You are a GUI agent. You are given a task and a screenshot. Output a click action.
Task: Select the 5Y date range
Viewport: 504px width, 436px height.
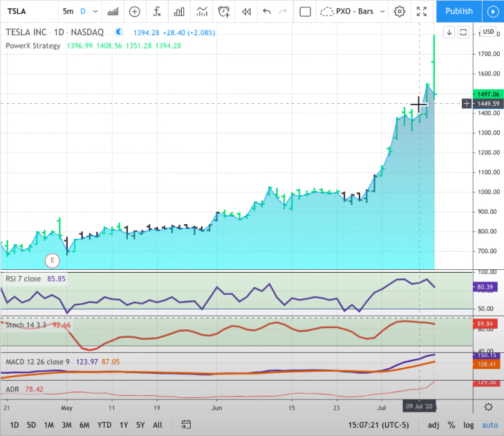coord(140,425)
